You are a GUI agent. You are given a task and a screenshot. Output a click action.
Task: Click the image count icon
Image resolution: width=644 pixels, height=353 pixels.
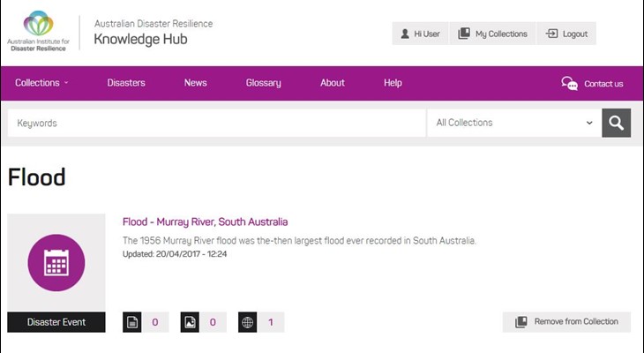(190, 322)
